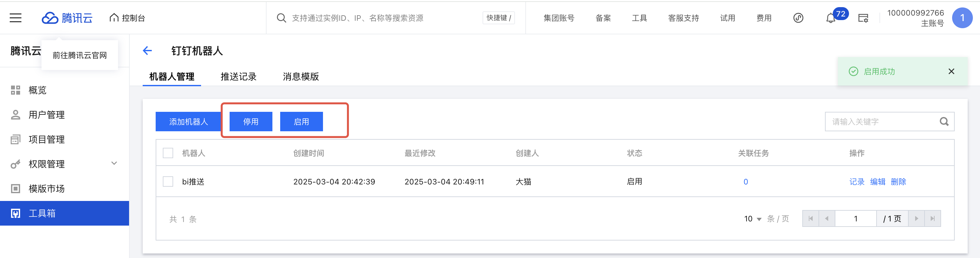Viewport: 980px width, 258px height.
Task: Open the 10 条/页 page size dropdown
Action: click(752, 219)
